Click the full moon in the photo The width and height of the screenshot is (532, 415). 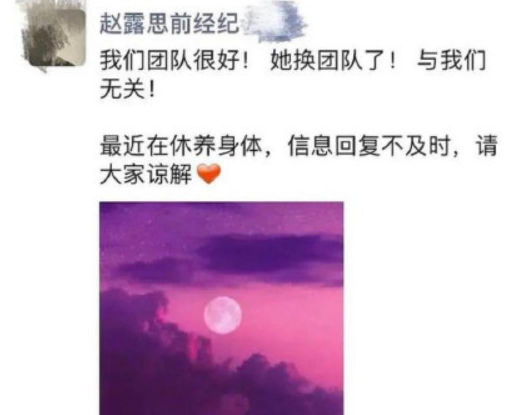[223, 315]
